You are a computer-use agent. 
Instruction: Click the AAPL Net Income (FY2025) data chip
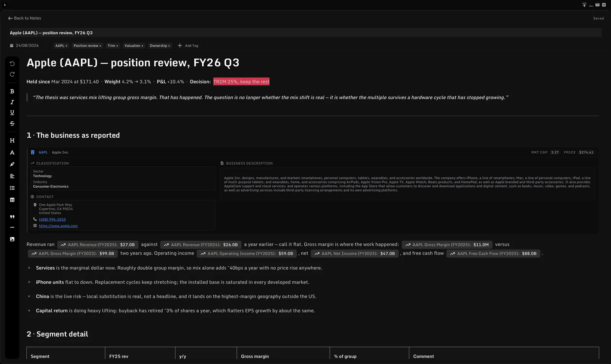click(354, 253)
